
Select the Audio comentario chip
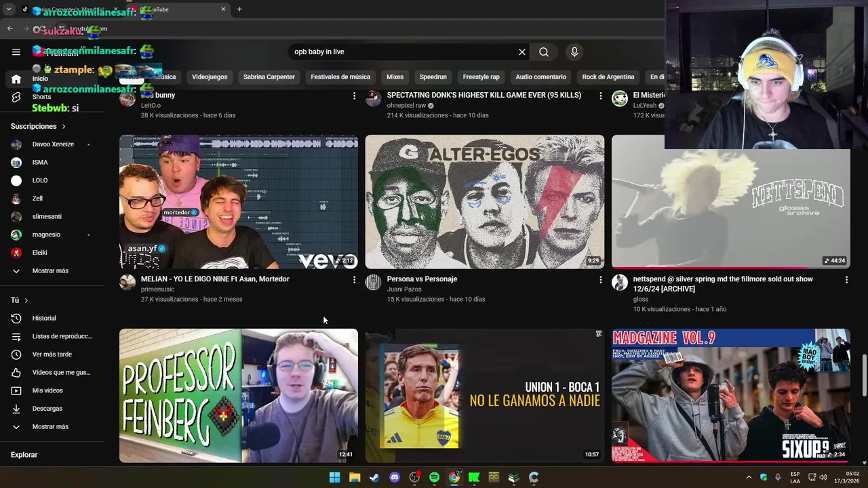click(540, 77)
